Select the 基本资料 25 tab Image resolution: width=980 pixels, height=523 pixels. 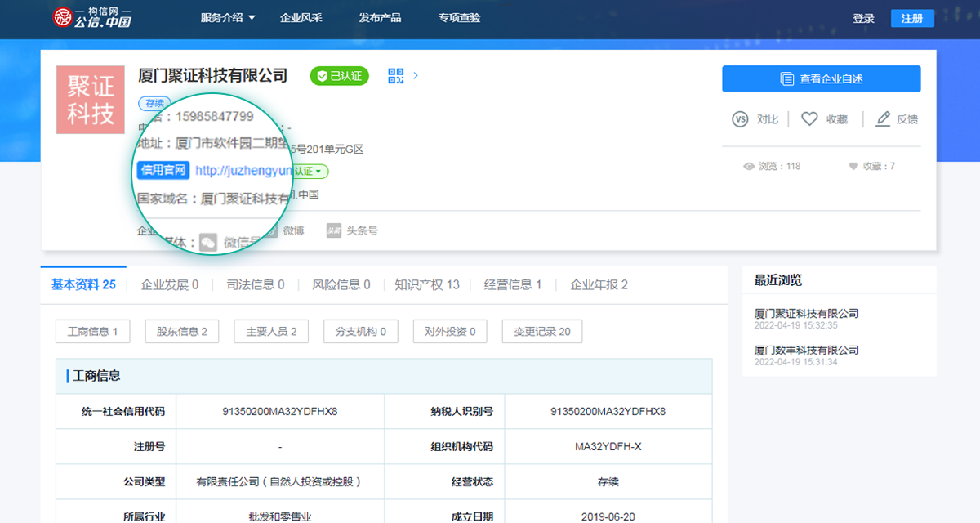(x=83, y=284)
